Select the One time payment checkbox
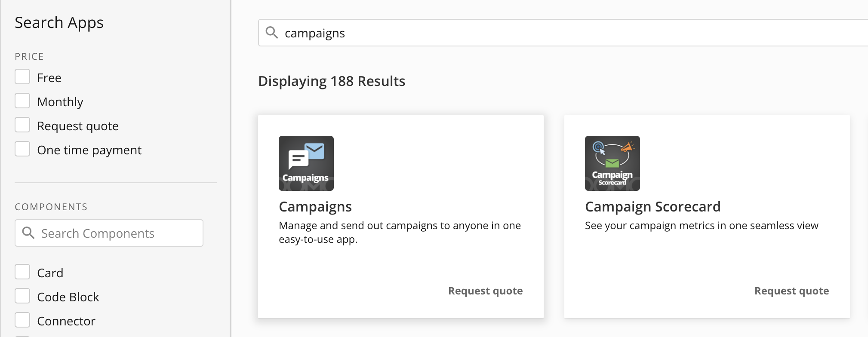 [22, 149]
